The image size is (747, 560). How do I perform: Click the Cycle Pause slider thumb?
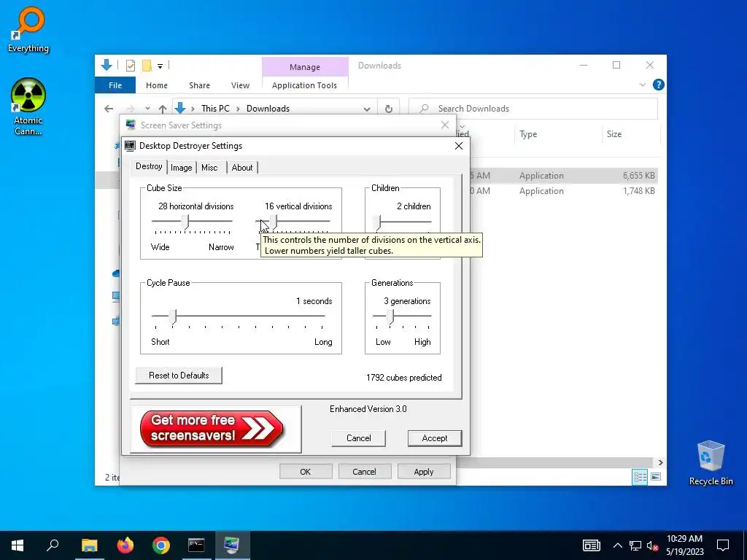[173, 316]
